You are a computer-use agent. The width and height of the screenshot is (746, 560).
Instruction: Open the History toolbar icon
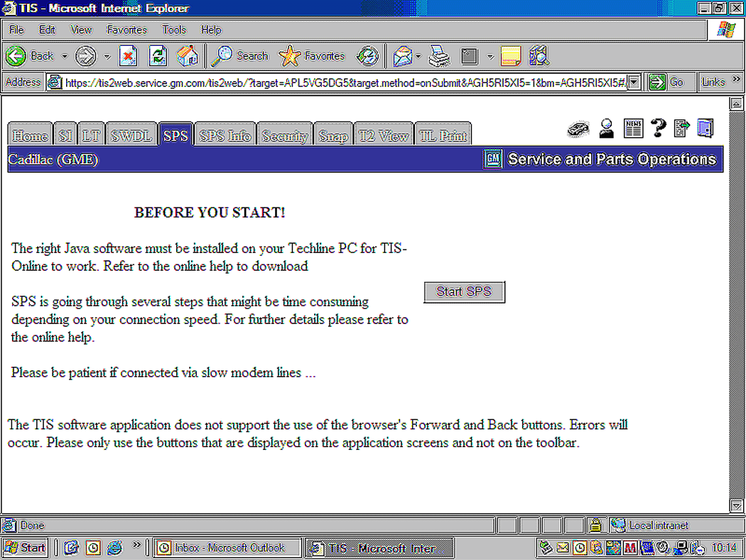coord(367,55)
